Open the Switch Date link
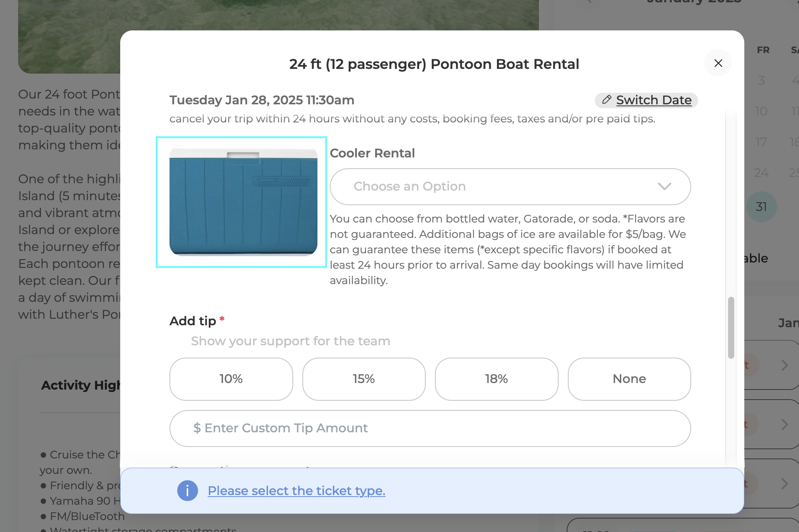The height and width of the screenshot is (532, 799). point(654,100)
